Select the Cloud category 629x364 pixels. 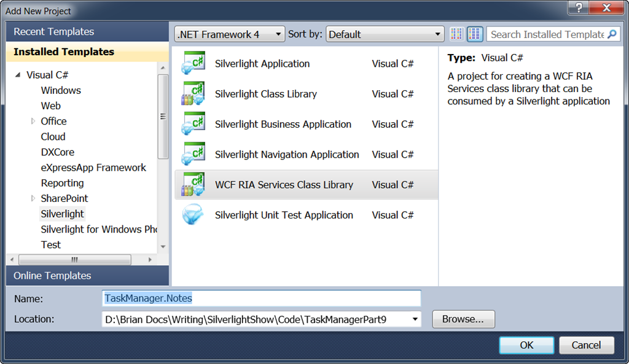[x=53, y=137]
